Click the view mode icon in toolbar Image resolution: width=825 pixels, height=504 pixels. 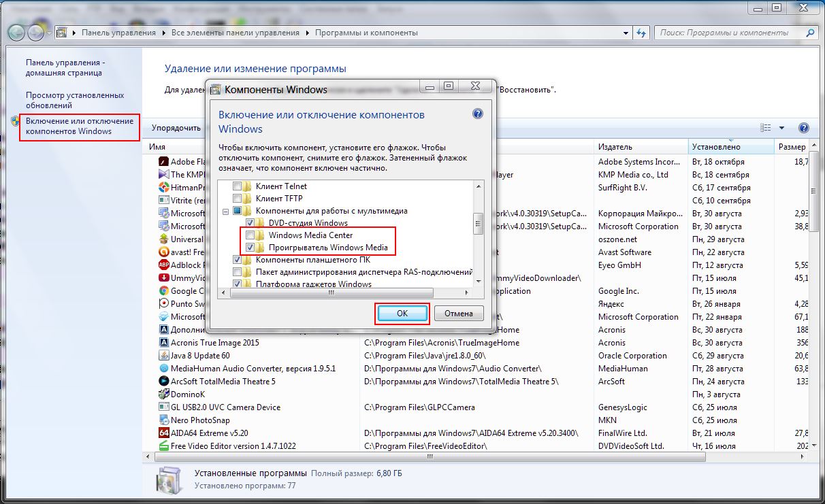[x=766, y=128]
